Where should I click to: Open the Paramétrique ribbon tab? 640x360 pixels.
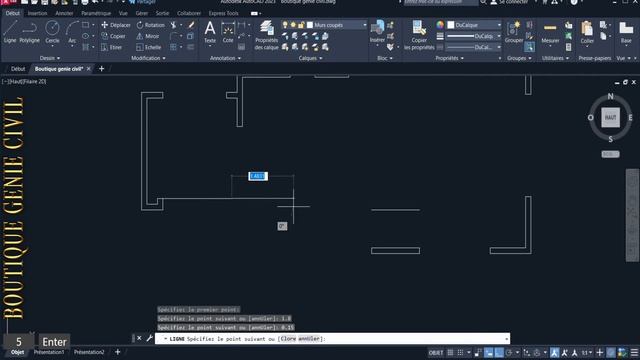[x=96, y=13]
